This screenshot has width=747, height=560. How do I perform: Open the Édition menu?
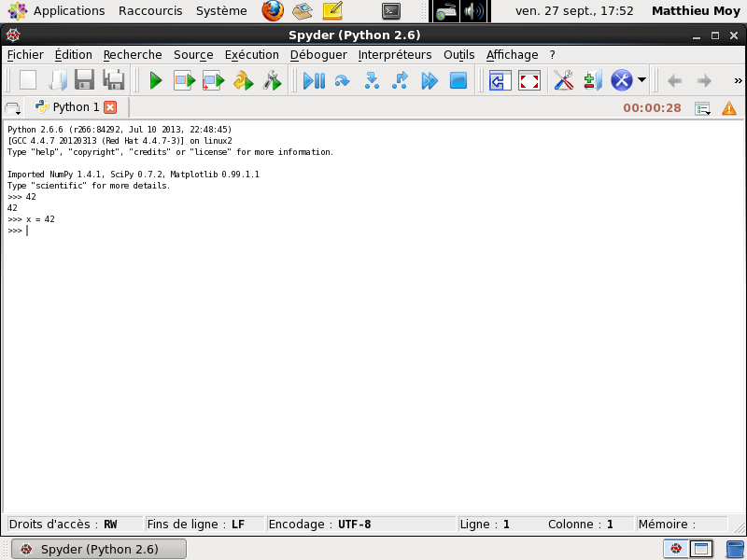click(x=74, y=55)
